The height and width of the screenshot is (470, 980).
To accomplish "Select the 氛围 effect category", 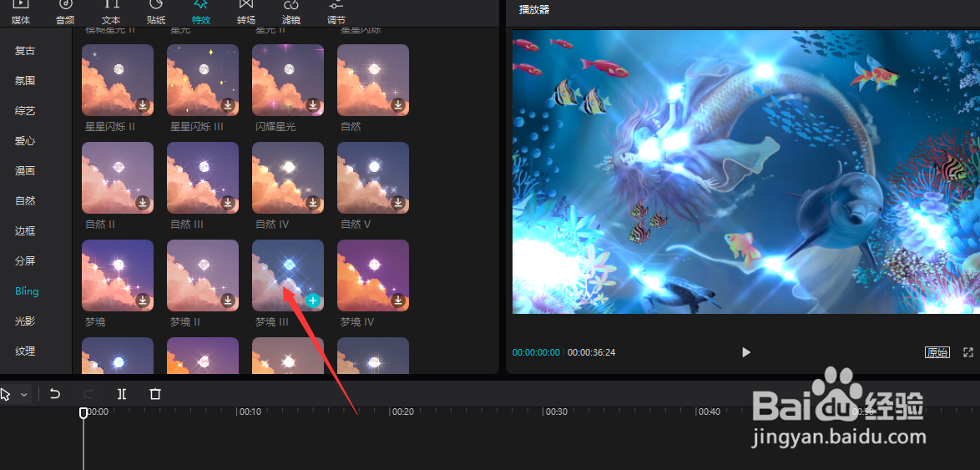I will click(25, 81).
